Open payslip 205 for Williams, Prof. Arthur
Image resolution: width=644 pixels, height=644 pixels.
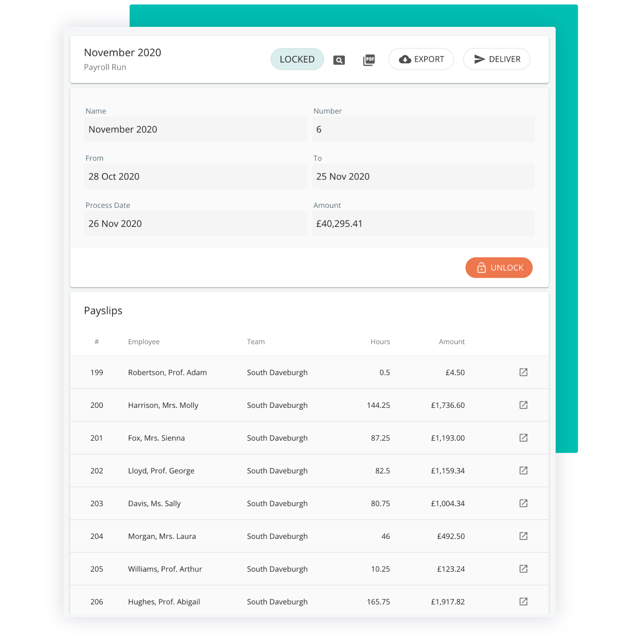pyautogui.click(x=523, y=568)
